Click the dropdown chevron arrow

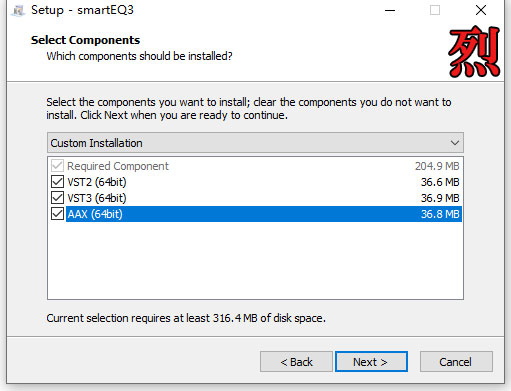(x=455, y=143)
